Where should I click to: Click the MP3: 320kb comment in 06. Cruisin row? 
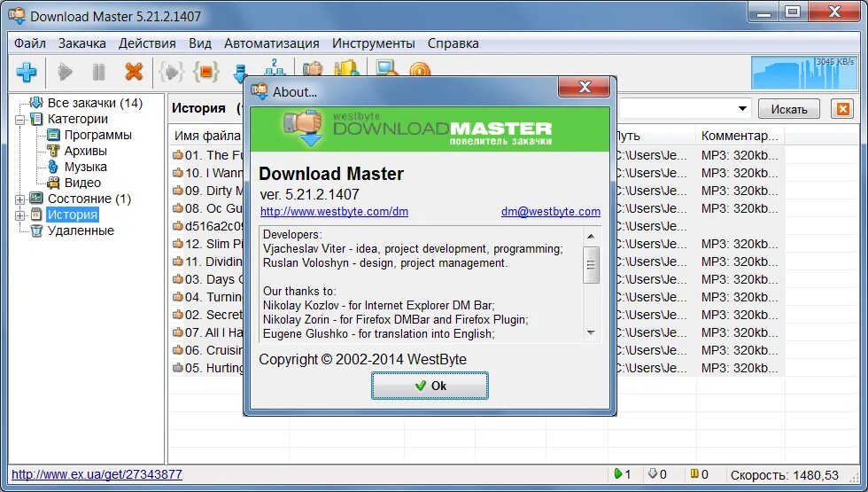point(740,350)
